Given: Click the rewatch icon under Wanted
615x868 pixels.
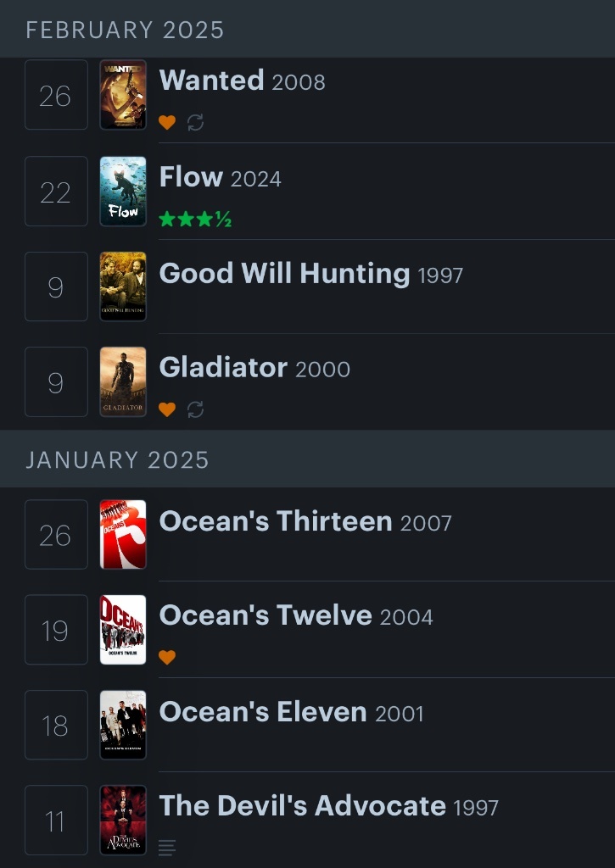Looking at the screenshot, I should (195, 123).
